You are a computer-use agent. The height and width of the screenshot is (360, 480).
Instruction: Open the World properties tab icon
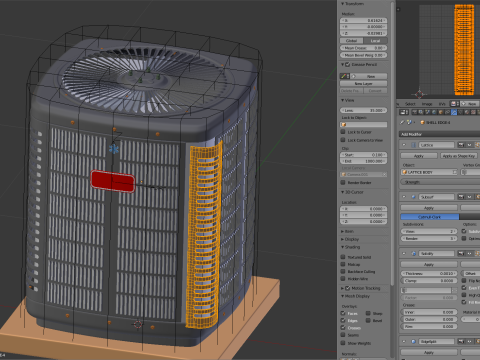tap(434, 112)
